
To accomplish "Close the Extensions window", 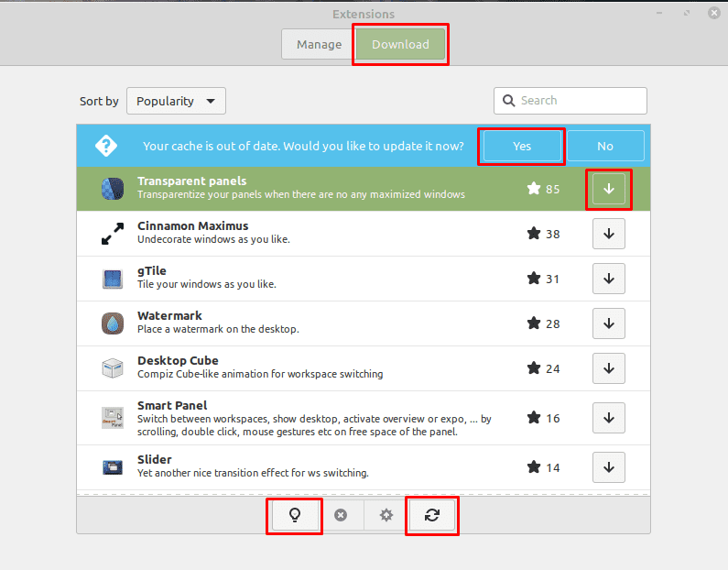I will (x=714, y=13).
